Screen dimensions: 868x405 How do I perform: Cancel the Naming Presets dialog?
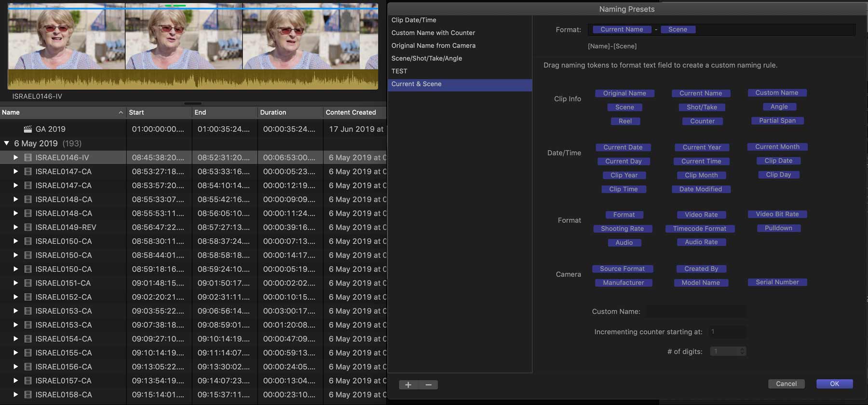[786, 384]
